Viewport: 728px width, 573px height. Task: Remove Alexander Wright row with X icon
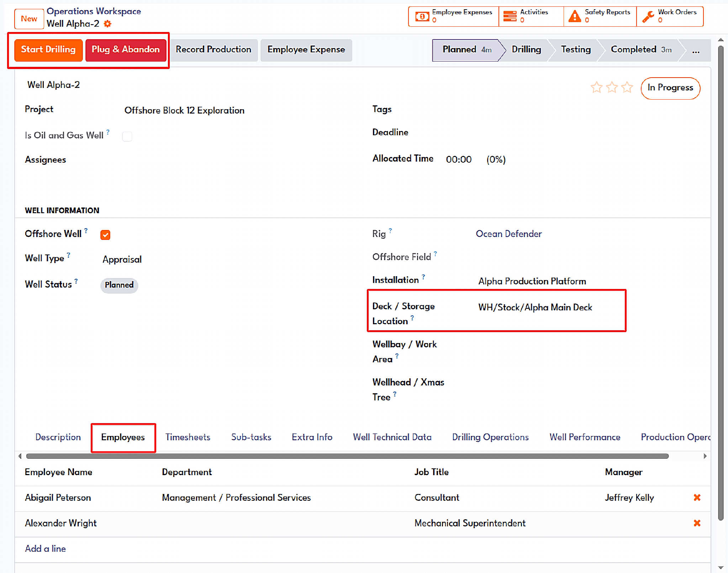click(697, 523)
